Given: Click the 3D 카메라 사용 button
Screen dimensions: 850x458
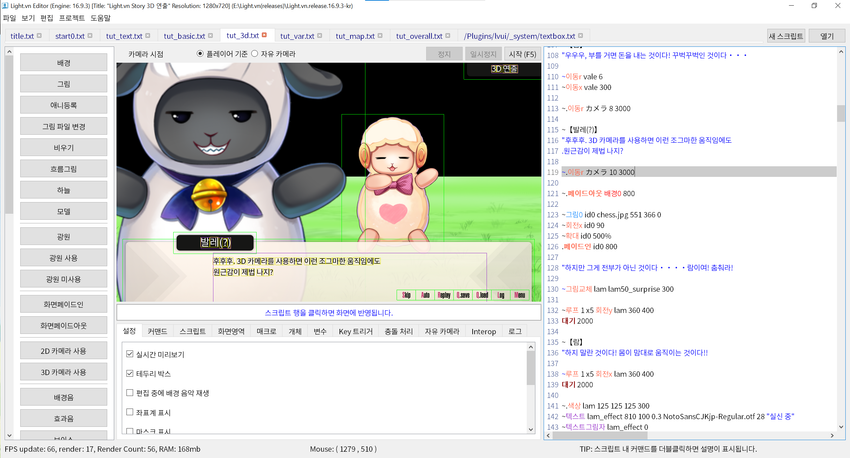Looking at the screenshot, I should [x=63, y=372].
